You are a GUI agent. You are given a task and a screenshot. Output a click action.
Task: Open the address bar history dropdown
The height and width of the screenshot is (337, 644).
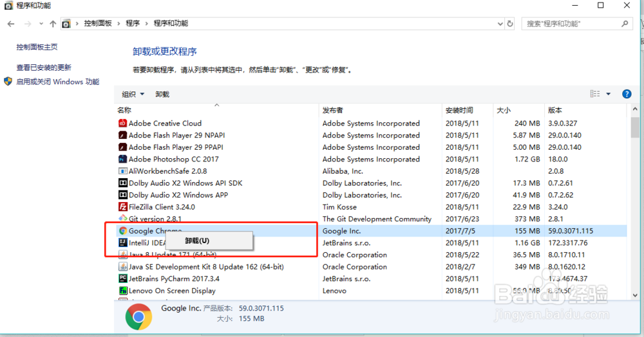[x=500, y=24]
